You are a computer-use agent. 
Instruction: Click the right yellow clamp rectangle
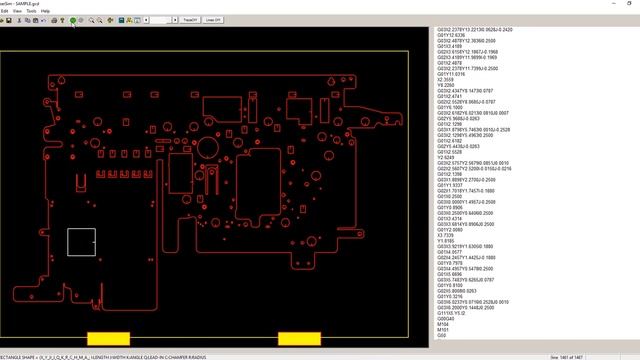point(299,339)
